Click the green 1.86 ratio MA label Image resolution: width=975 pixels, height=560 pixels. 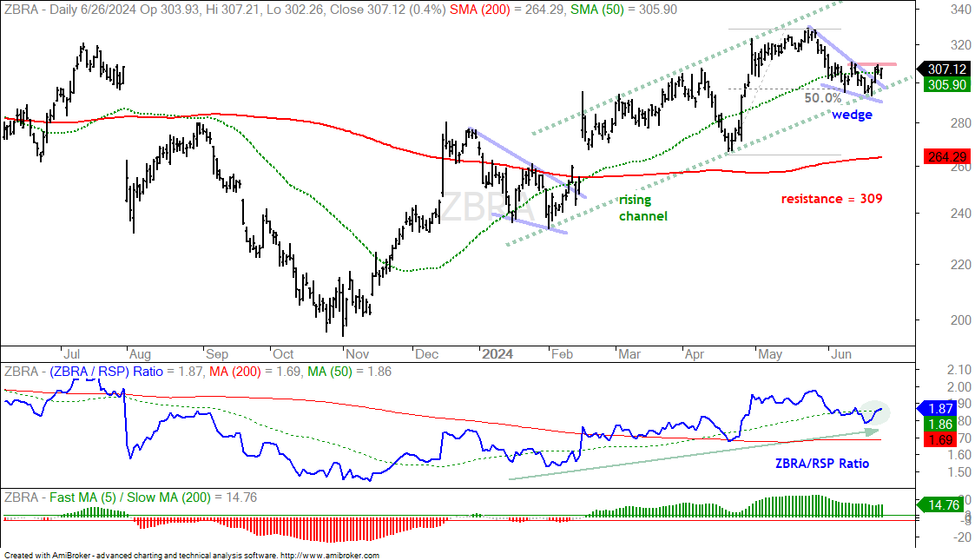coord(940,424)
